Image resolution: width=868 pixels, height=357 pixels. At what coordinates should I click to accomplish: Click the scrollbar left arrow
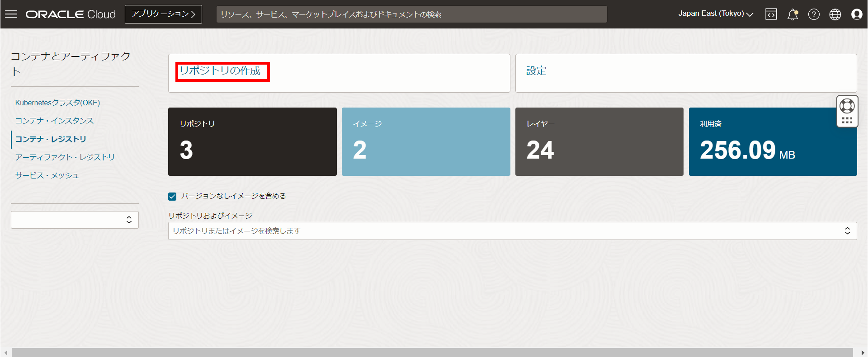coord(5,352)
